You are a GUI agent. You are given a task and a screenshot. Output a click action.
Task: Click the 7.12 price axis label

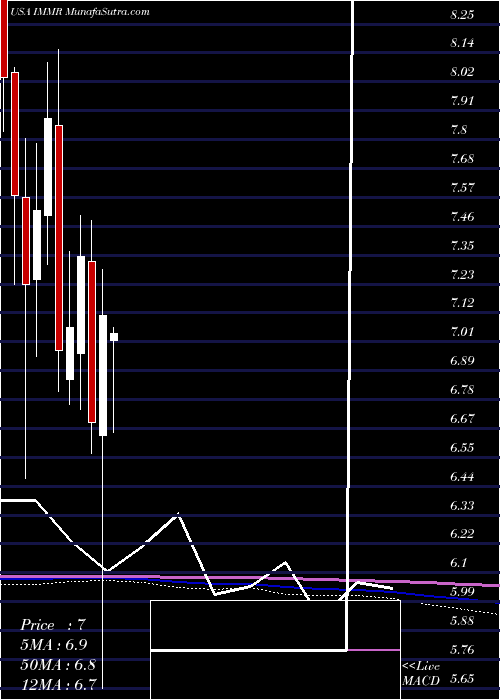click(462, 304)
